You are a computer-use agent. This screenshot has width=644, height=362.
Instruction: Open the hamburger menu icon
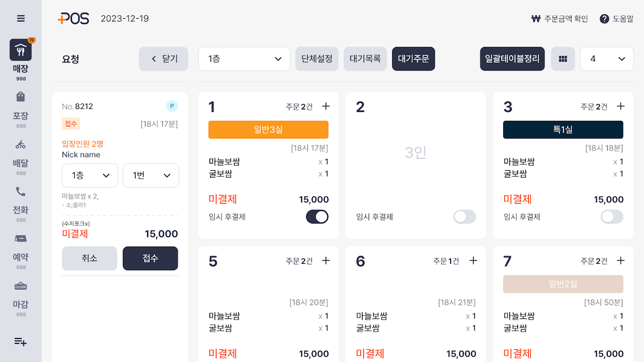(x=21, y=19)
